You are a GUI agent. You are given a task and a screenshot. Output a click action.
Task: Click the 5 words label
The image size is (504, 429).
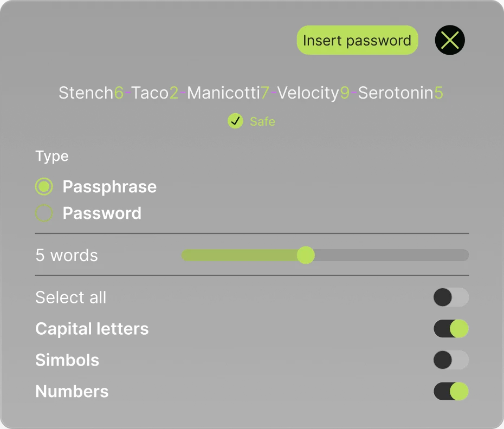click(66, 255)
